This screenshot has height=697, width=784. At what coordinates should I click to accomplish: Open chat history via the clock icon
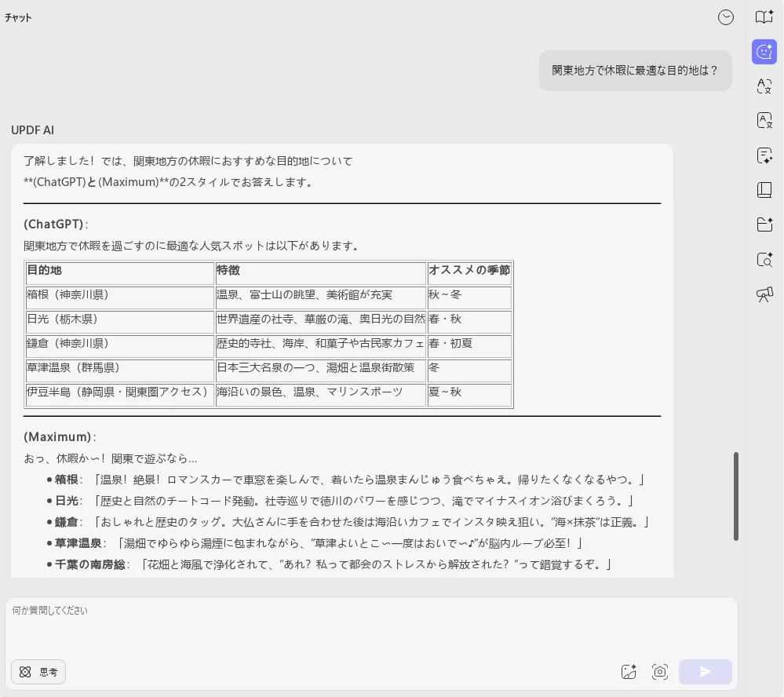coord(726,17)
